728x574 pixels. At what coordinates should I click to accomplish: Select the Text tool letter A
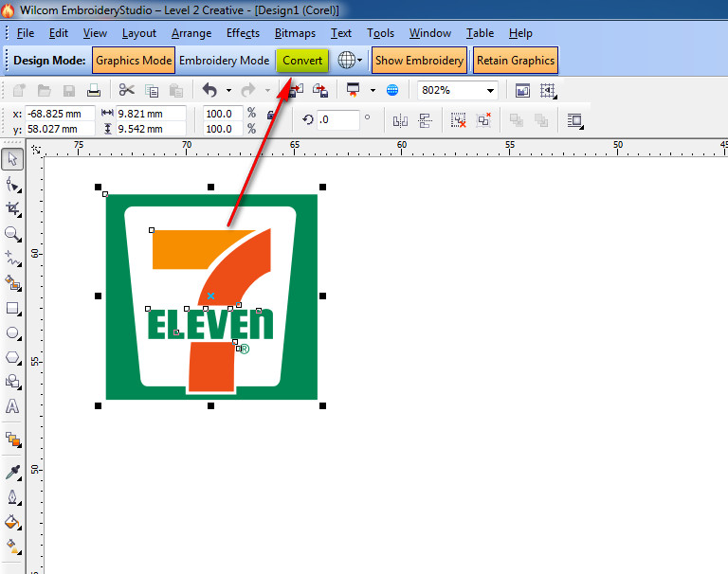pyautogui.click(x=12, y=406)
